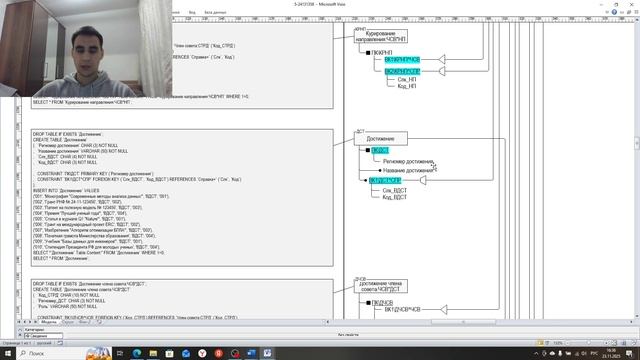
Task: Select the 'Слк_НП' attribute
Action: [x=407, y=79]
